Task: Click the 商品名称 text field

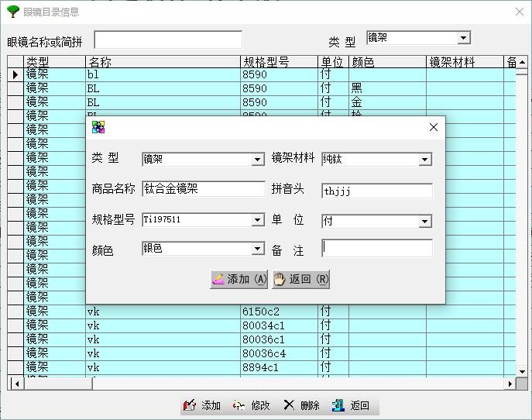Action: point(203,189)
